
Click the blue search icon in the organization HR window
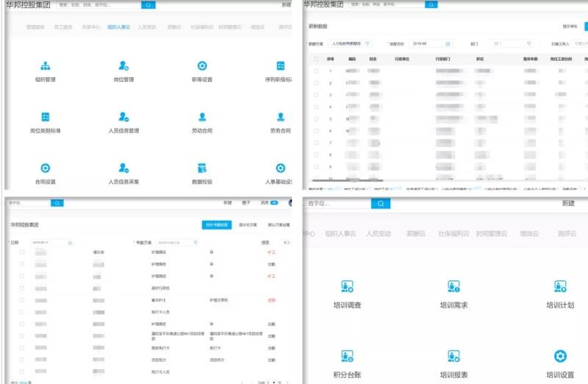(x=148, y=5)
